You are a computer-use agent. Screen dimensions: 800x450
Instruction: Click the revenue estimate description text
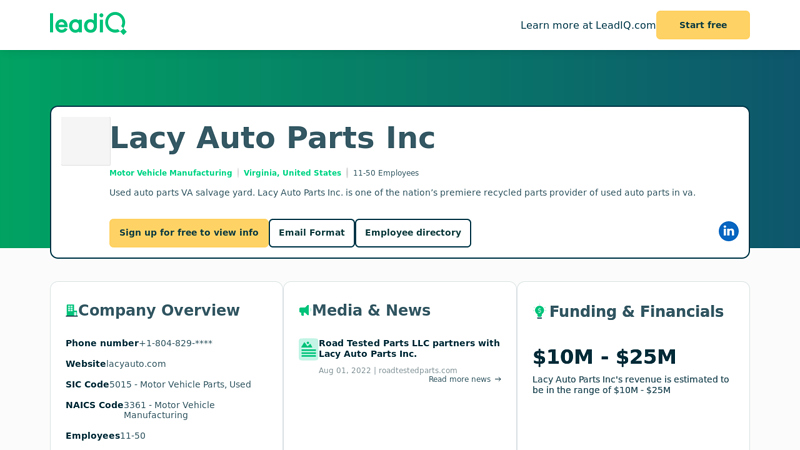click(631, 385)
